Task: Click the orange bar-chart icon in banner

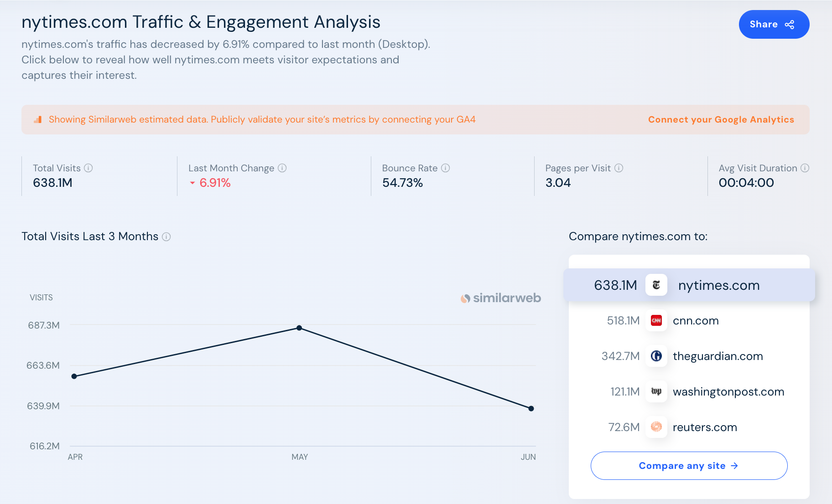Action: [38, 119]
